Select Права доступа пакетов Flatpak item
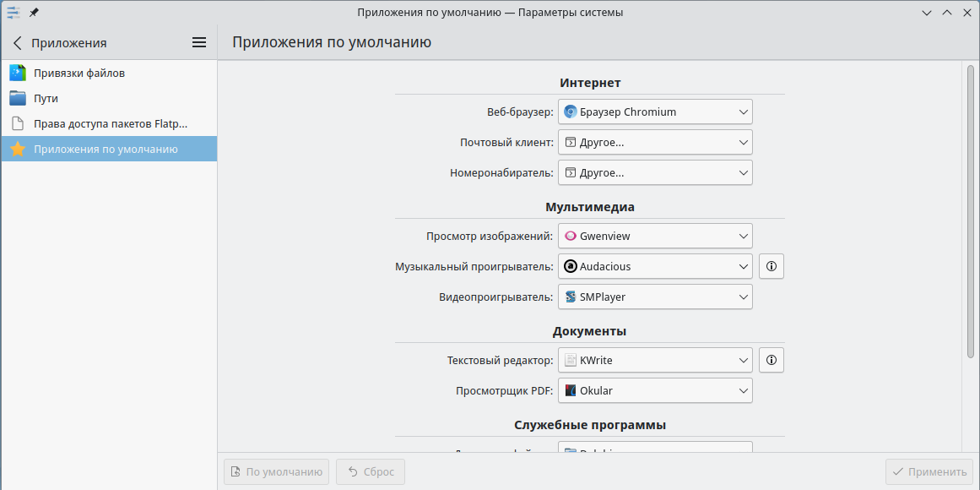980x490 pixels. 110,124
